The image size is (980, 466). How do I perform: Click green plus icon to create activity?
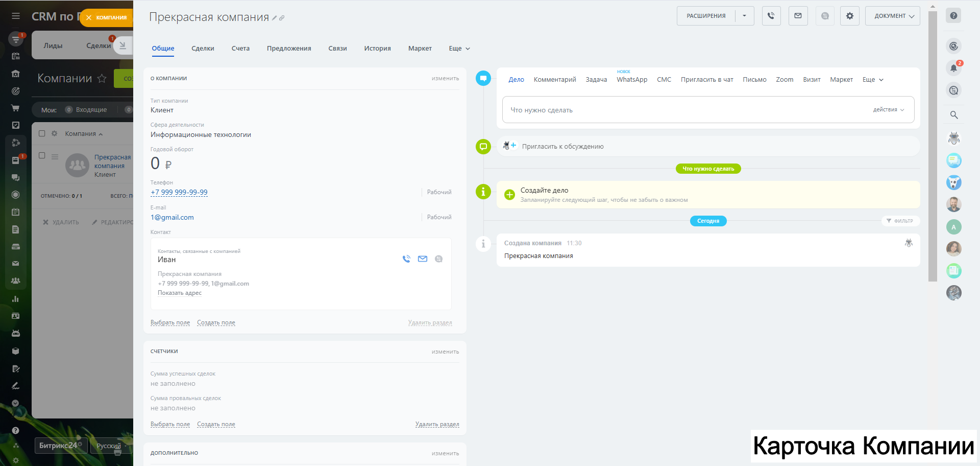(x=509, y=195)
